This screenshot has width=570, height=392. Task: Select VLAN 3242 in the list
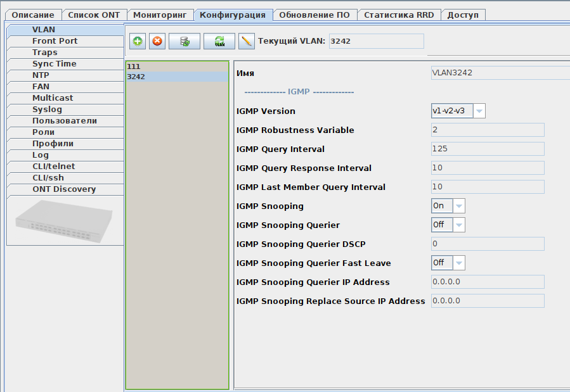click(x=178, y=77)
